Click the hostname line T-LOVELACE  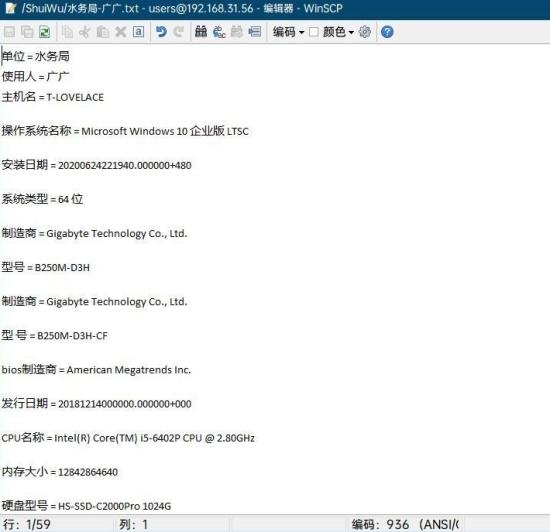point(53,97)
